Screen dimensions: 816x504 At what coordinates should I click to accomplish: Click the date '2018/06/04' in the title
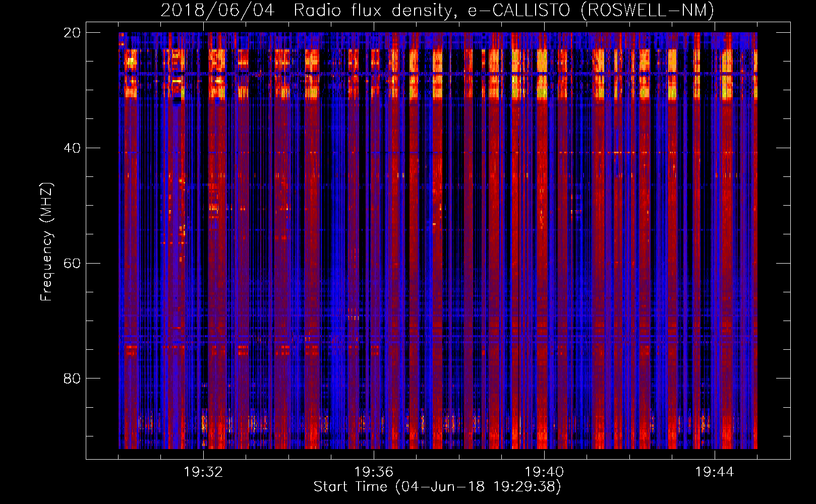coord(217,10)
